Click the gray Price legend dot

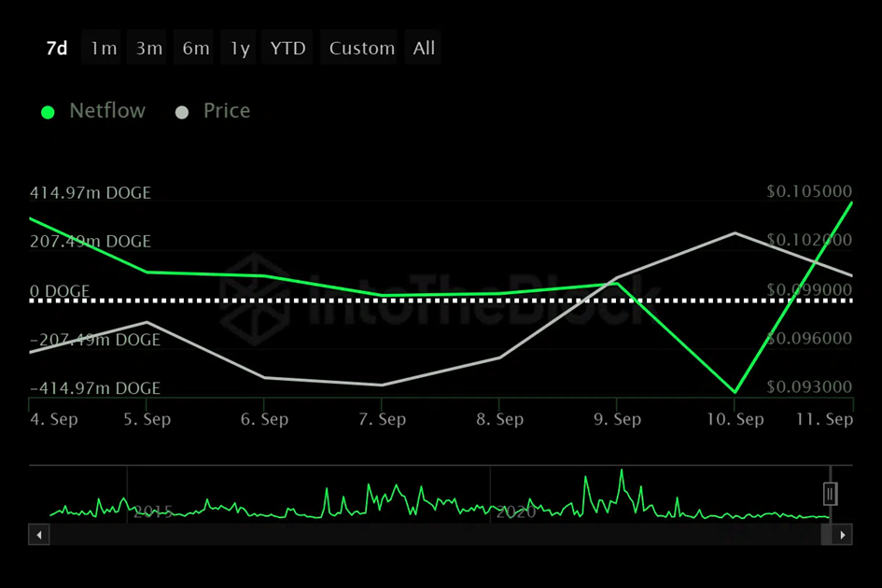coord(182,113)
